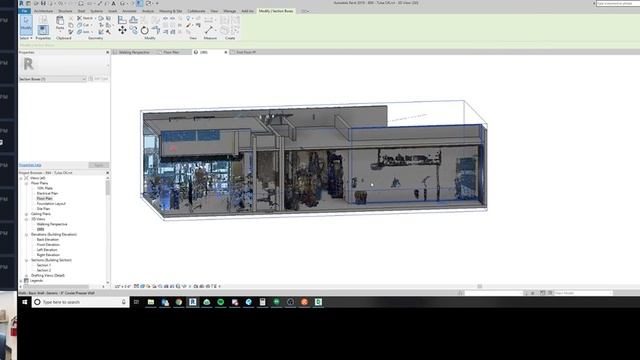Viewport: 640px width, 360px height.
Task: Switch to the Massing & Site tab
Action: click(x=171, y=11)
